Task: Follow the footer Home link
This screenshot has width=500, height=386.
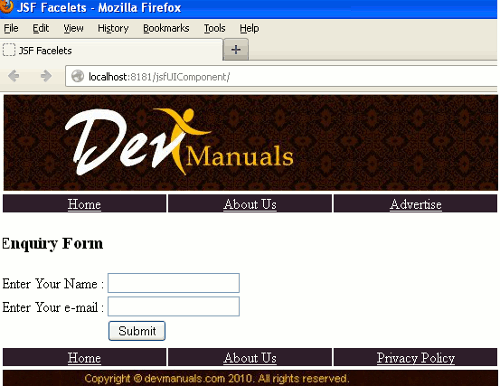Action: pyautogui.click(x=84, y=358)
